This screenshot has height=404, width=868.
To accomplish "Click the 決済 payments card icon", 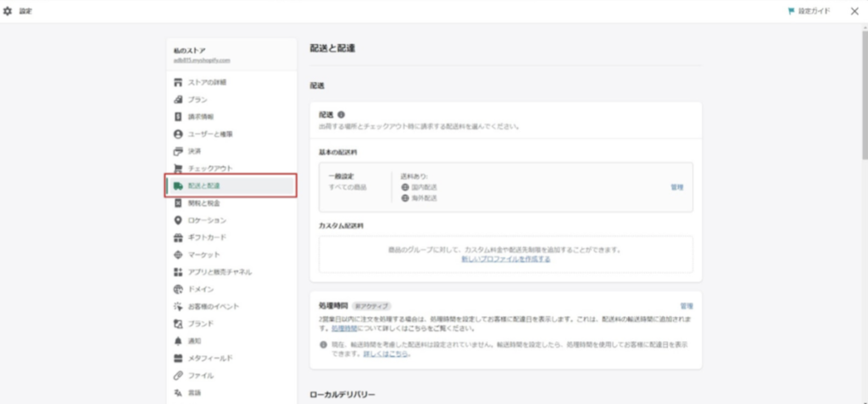I will click(x=178, y=151).
